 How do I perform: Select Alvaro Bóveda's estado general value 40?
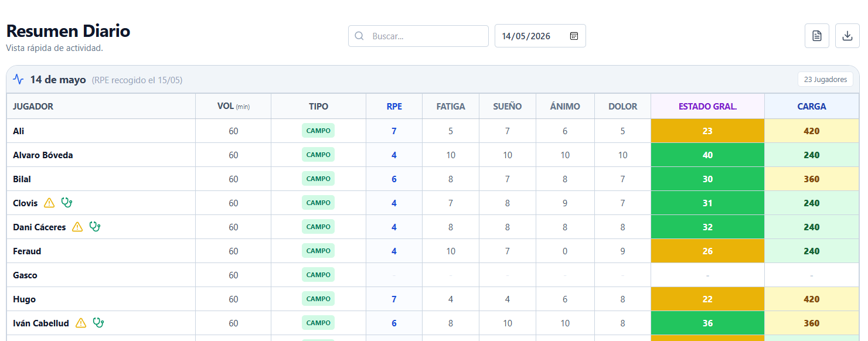point(707,155)
